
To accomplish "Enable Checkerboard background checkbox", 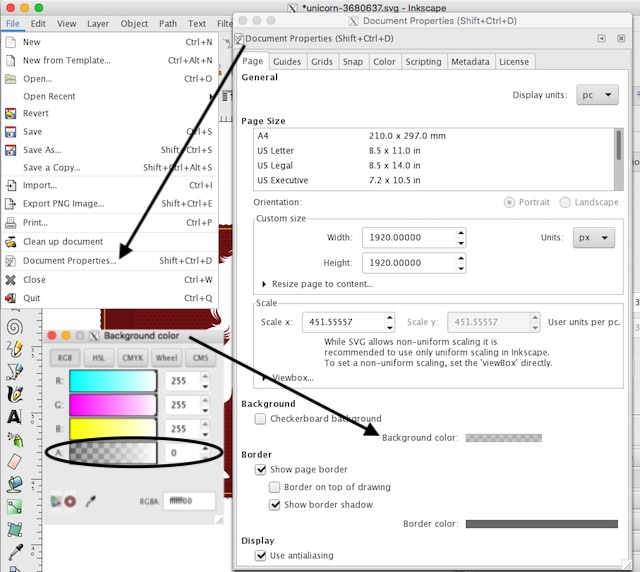I will point(260,418).
